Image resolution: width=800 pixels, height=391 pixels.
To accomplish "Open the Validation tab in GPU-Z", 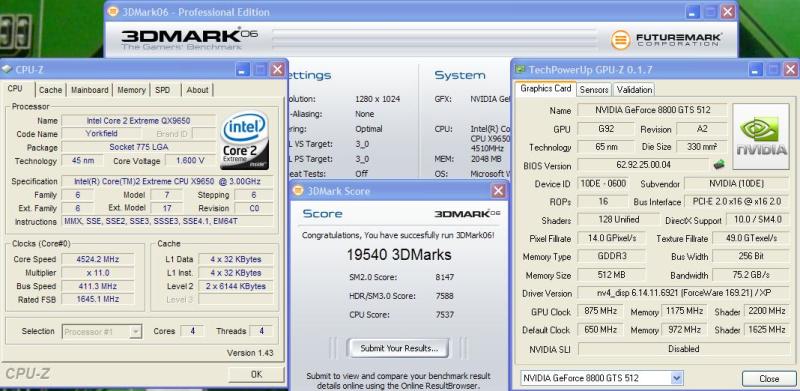I will [x=634, y=90].
